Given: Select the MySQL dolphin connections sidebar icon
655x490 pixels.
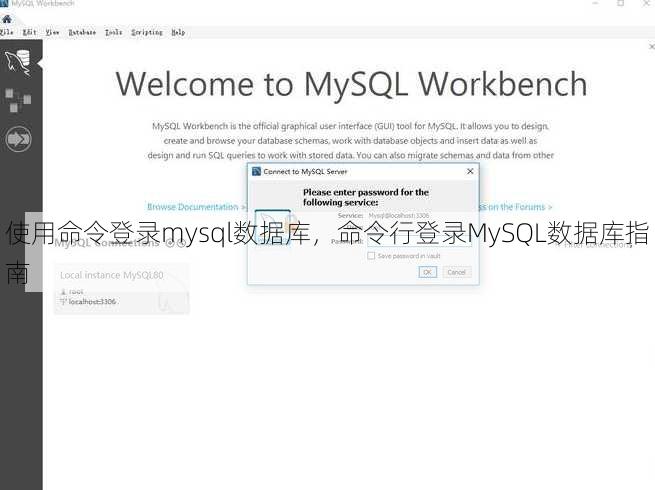Looking at the screenshot, I should [x=18, y=63].
